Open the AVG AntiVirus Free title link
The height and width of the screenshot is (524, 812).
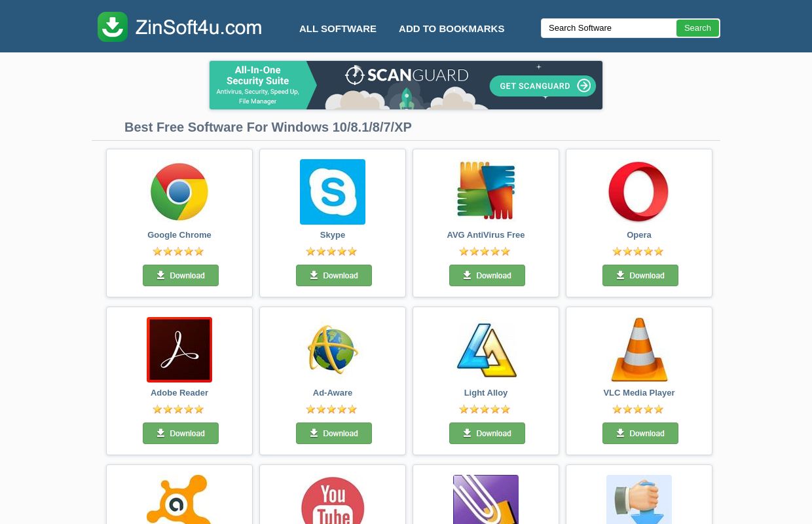485,234
